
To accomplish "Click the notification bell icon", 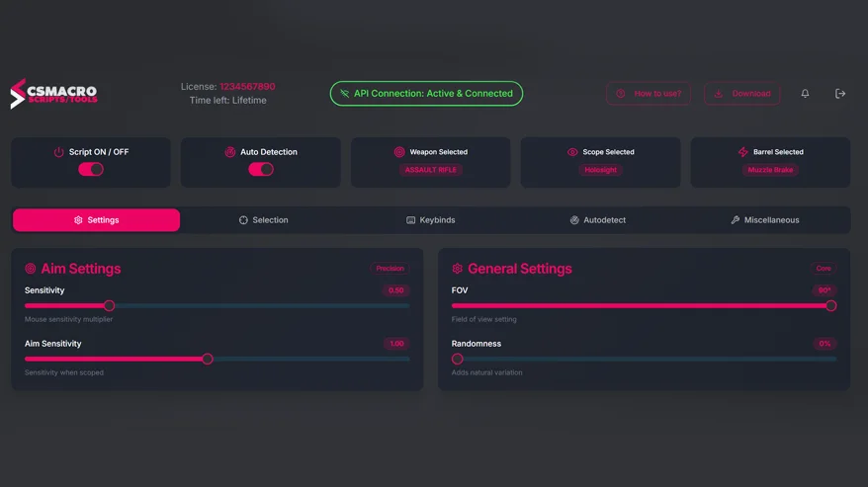I will tap(805, 94).
